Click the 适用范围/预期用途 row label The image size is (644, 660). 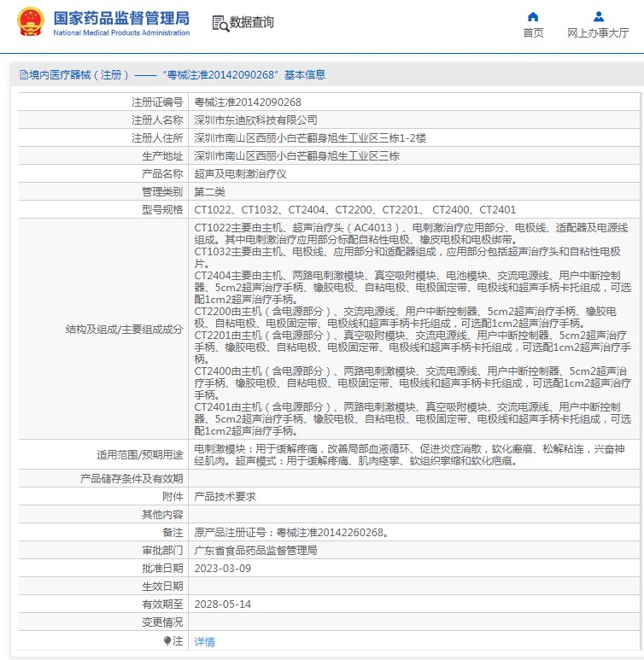coord(140,454)
